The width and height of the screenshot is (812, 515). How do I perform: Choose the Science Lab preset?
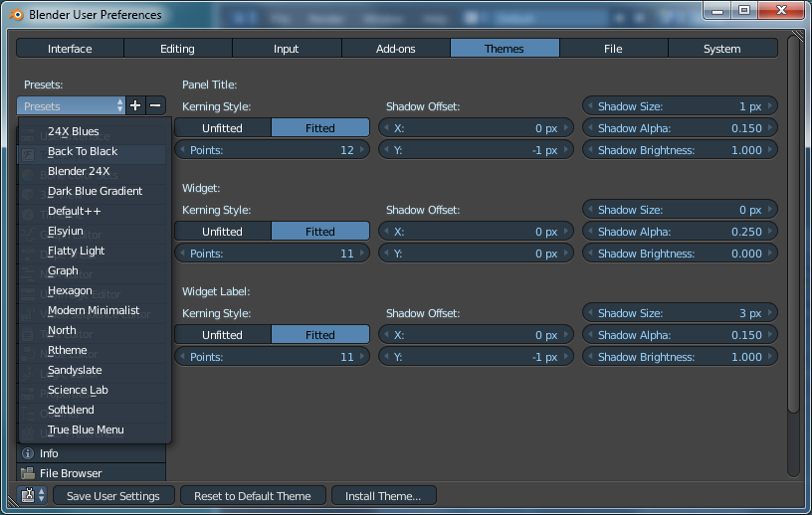pos(95,391)
